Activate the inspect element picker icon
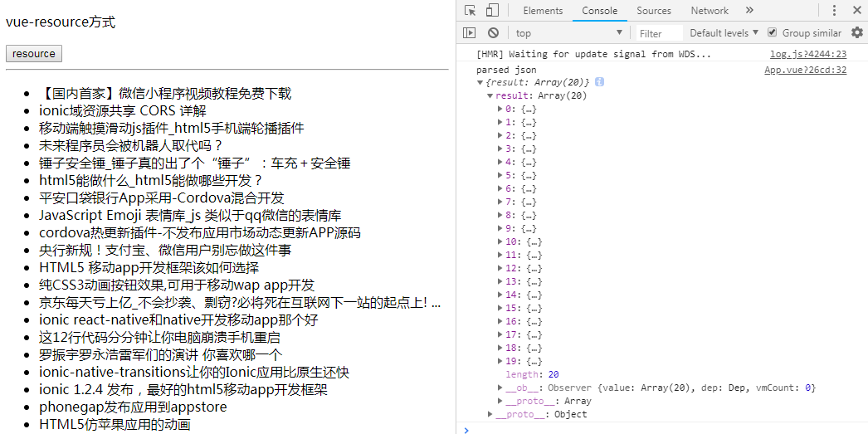 [470, 11]
